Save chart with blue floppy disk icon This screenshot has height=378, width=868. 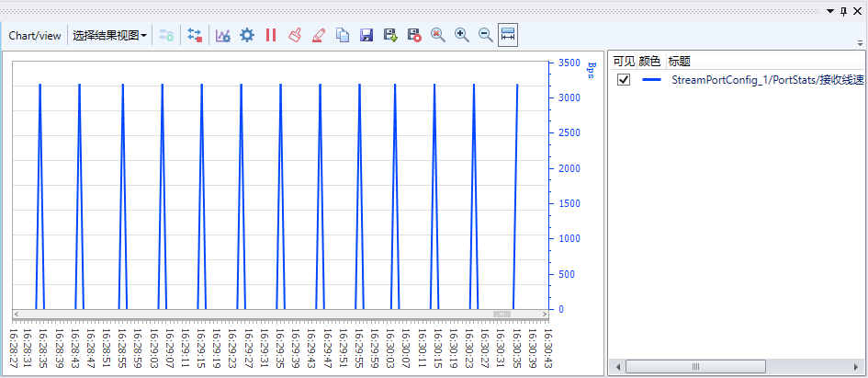(x=366, y=35)
